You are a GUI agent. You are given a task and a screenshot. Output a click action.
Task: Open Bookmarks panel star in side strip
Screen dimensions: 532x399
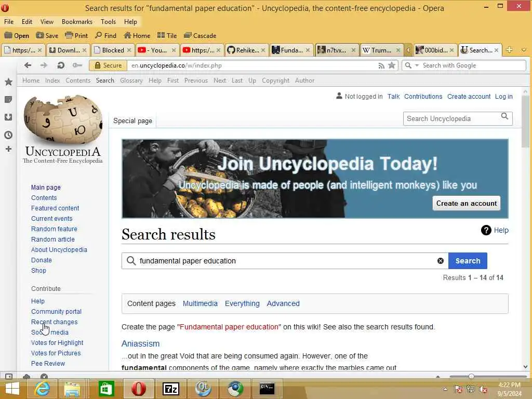pyautogui.click(x=8, y=82)
